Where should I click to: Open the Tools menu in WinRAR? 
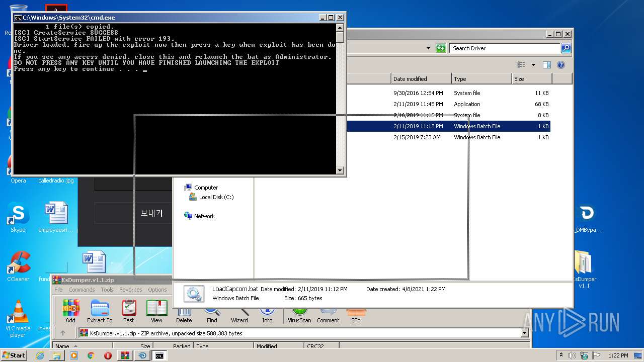pyautogui.click(x=107, y=290)
